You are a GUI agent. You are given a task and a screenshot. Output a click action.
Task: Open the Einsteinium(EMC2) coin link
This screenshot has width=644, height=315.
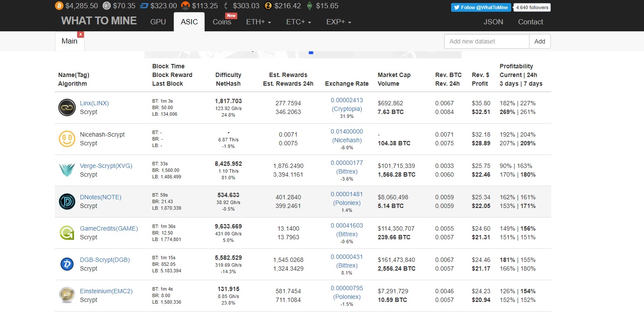coord(106,291)
